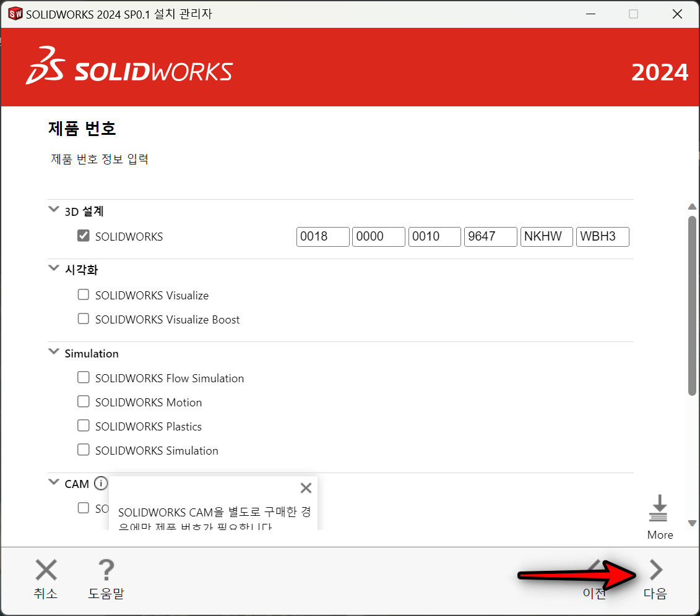Viewport: 700px width, 616px height.
Task: Click serial field containing 0018
Action: tap(323, 237)
